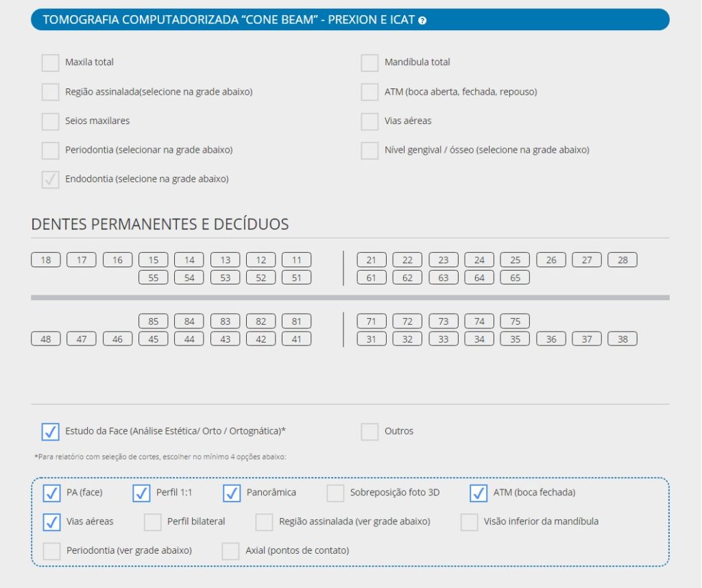The height and width of the screenshot is (588, 702).
Task: Select tooth 48 button
Action: [46, 339]
